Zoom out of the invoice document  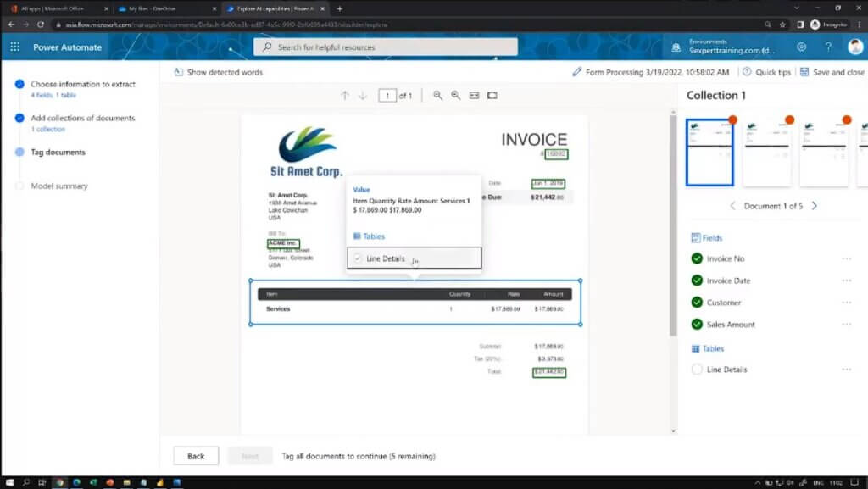tap(437, 95)
